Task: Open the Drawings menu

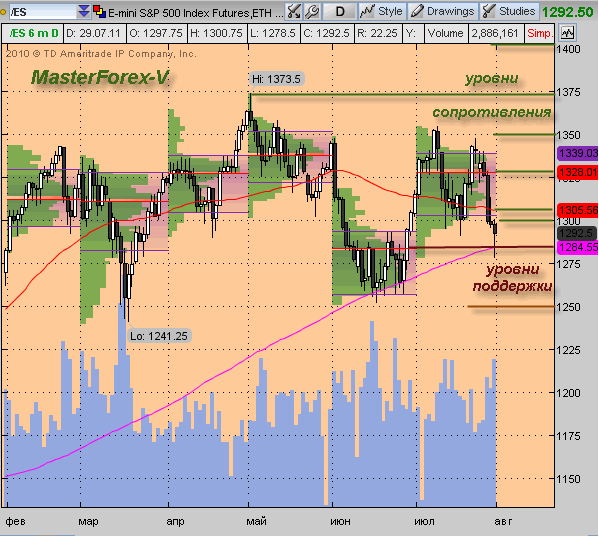Action: 443,12
